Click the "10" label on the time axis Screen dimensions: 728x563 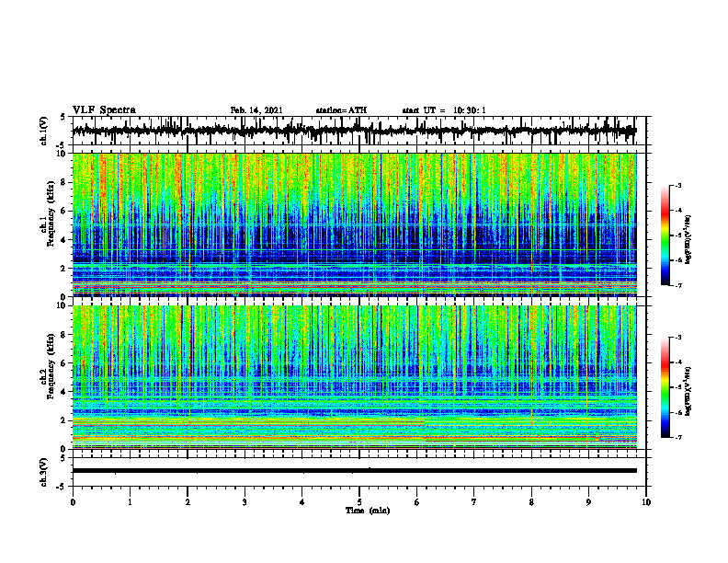click(x=646, y=502)
